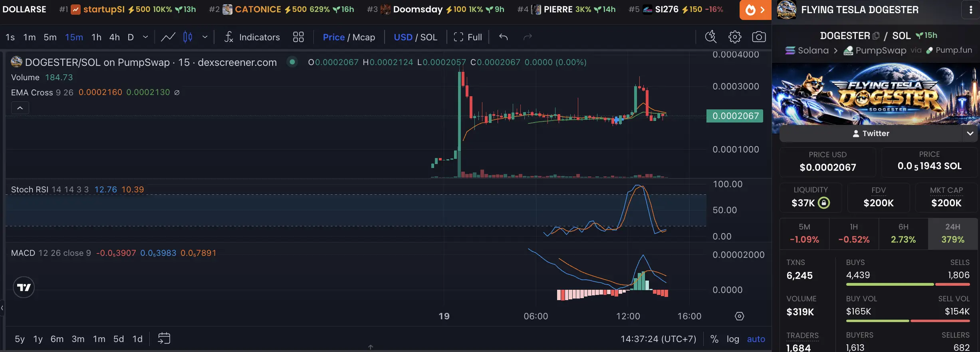Image resolution: width=980 pixels, height=352 pixels.
Task: Switch stats to the 24H tab
Action: [x=953, y=234]
